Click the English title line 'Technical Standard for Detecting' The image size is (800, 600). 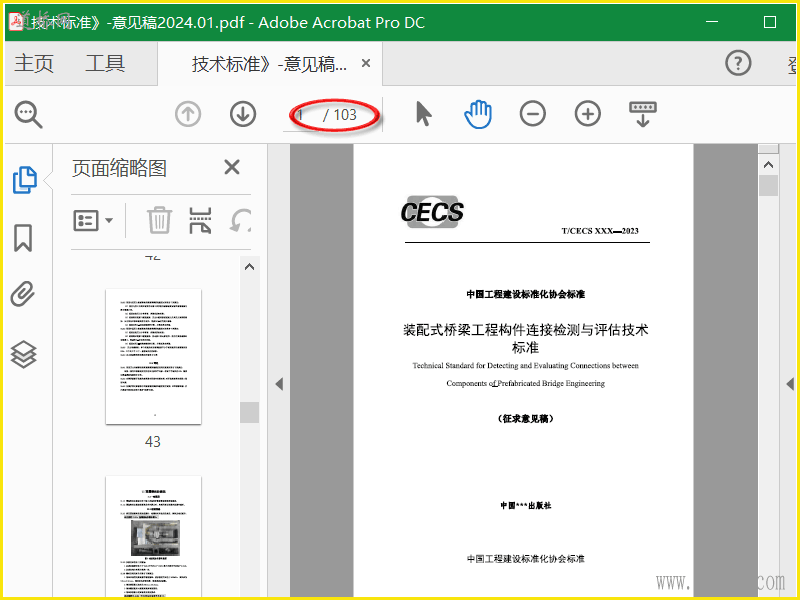point(526,366)
